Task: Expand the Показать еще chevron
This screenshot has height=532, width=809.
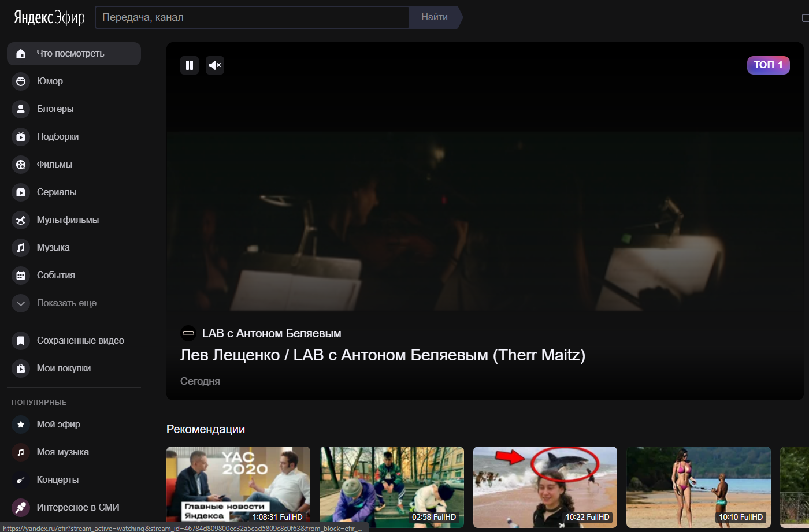Action: [x=21, y=303]
